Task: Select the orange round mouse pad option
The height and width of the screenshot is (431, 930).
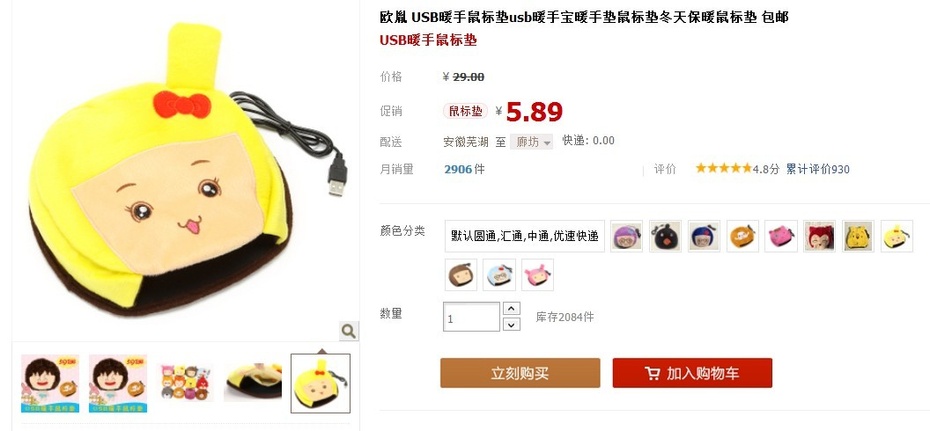Action: click(743, 236)
